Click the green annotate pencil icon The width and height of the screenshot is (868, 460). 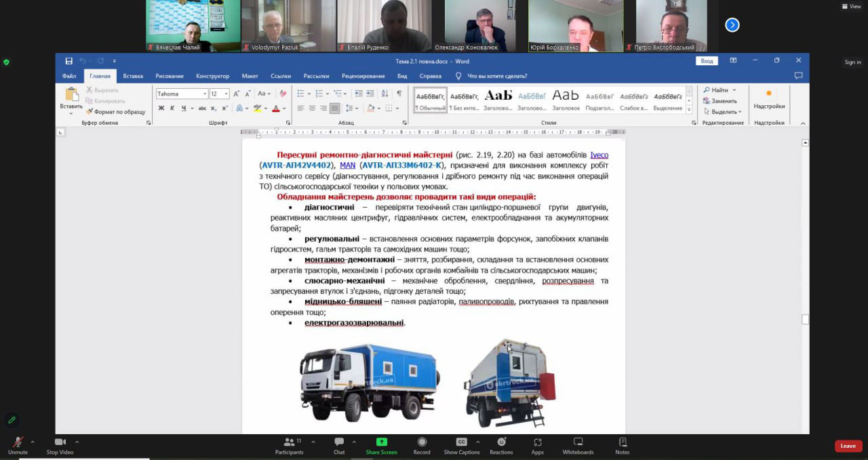pyautogui.click(x=12, y=420)
